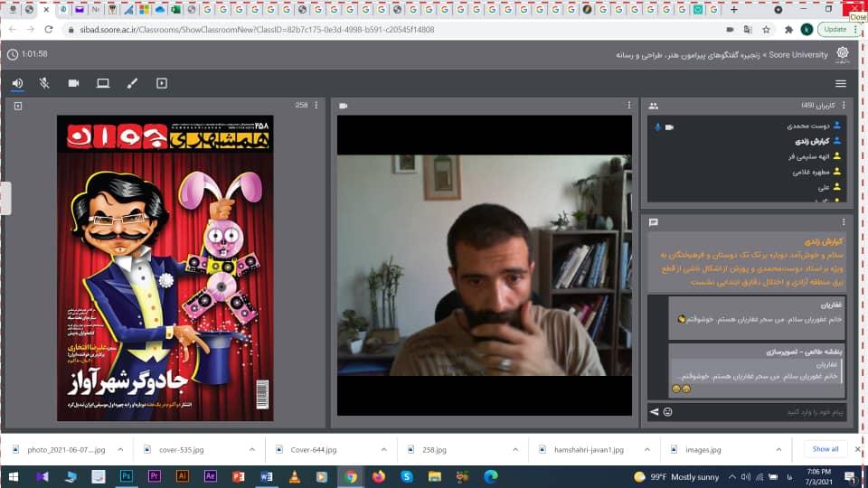The height and width of the screenshot is (488, 868).
Task: Reload the page
Action: point(49,29)
